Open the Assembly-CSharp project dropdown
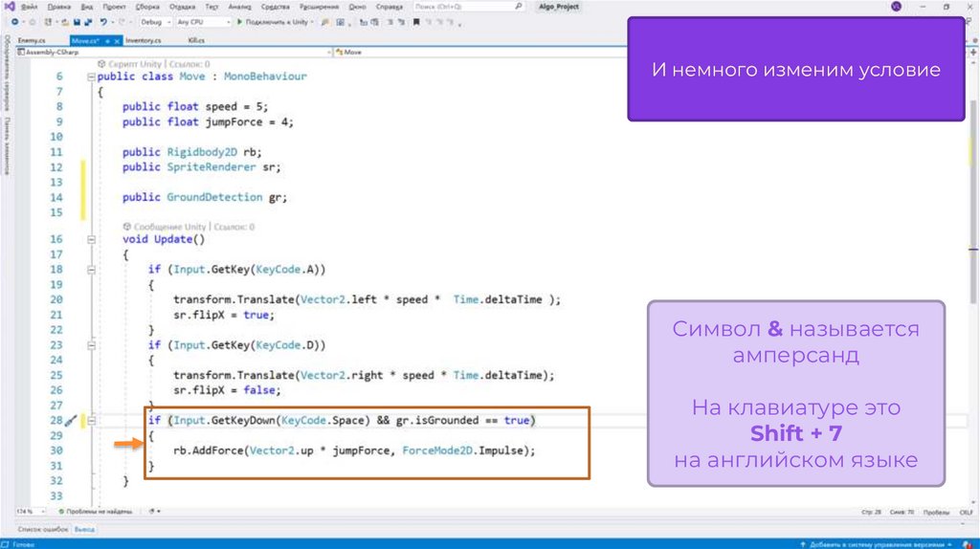The width and height of the screenshot is (980, 549). (174, 53)
